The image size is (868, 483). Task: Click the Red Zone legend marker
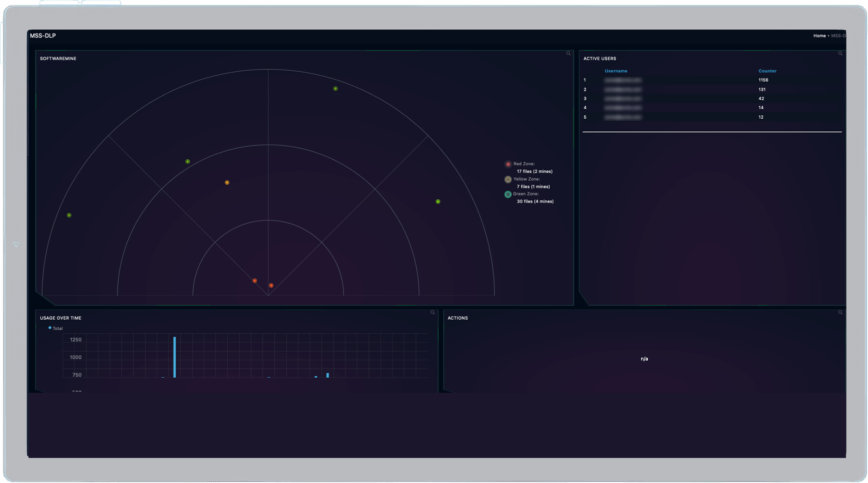508,164
